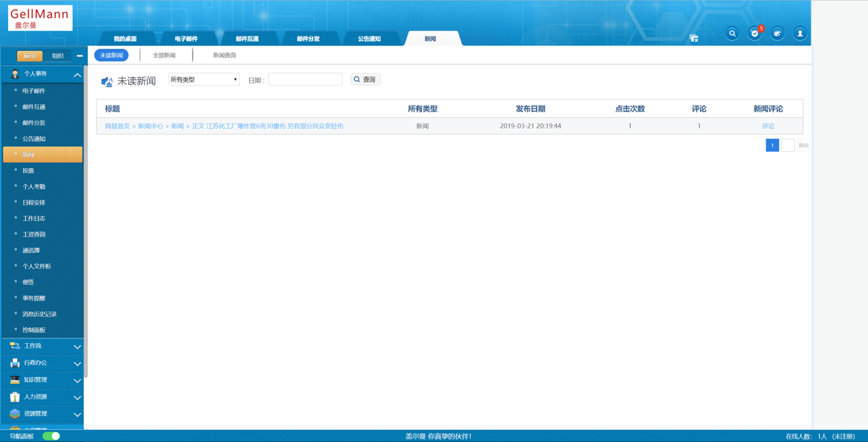Expand the 知识管理 section chevron

click(77, 380)
